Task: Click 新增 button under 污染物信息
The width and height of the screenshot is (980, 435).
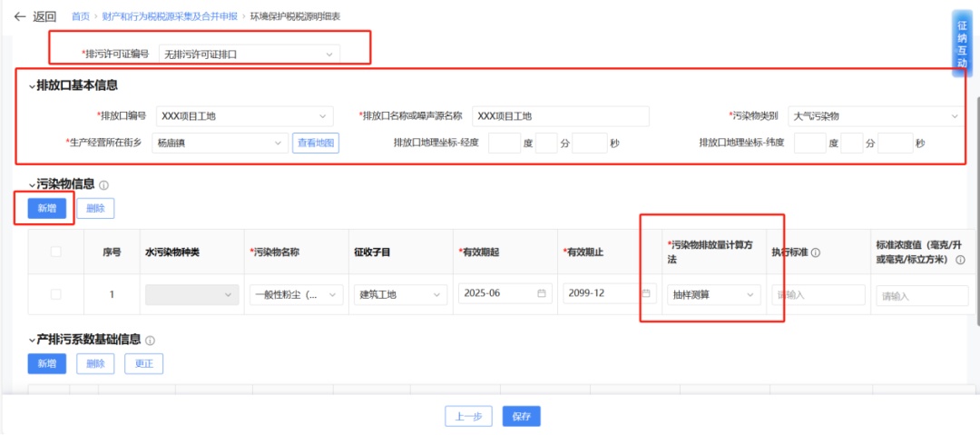Action: tap(45, 208)
